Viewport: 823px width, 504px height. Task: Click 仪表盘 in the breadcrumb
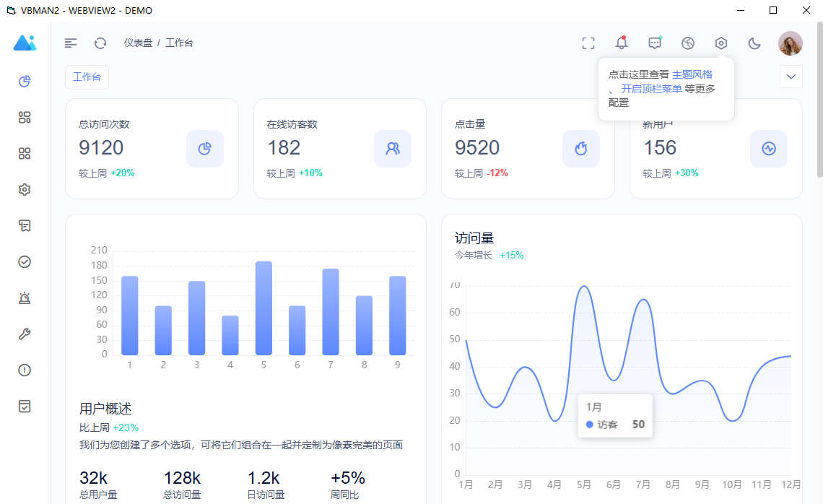click(x=137, y=43)
